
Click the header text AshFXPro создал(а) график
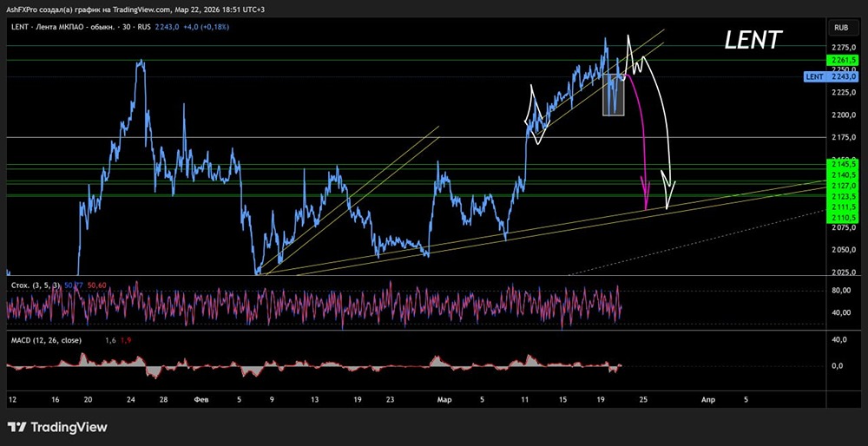pyautogui.click(x=61, y=9)
